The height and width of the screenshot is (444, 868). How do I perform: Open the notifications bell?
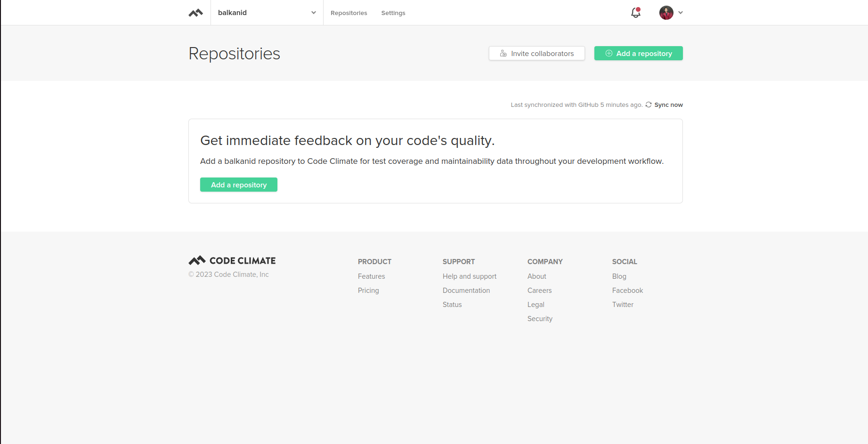coord(635,13)
